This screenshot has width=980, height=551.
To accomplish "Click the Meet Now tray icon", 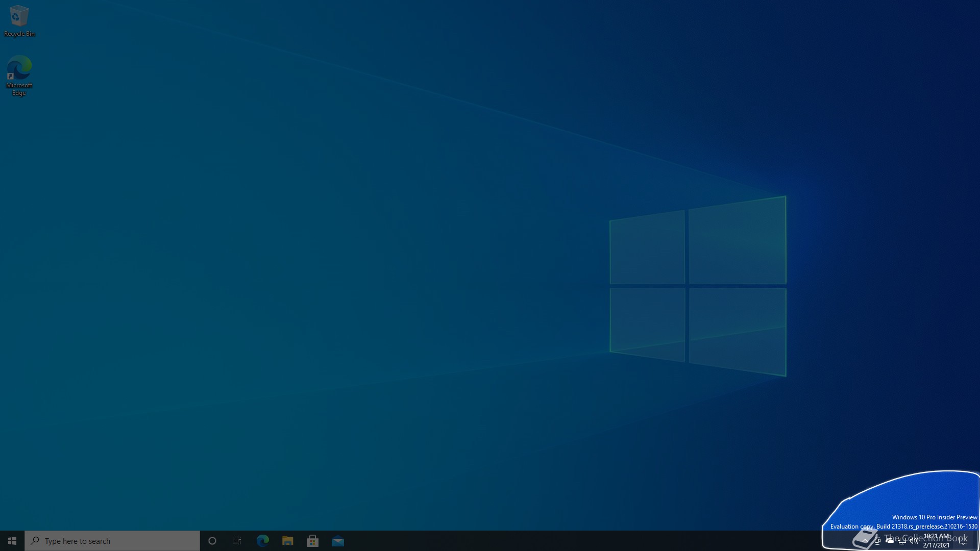I will click(x=877, y=541).
